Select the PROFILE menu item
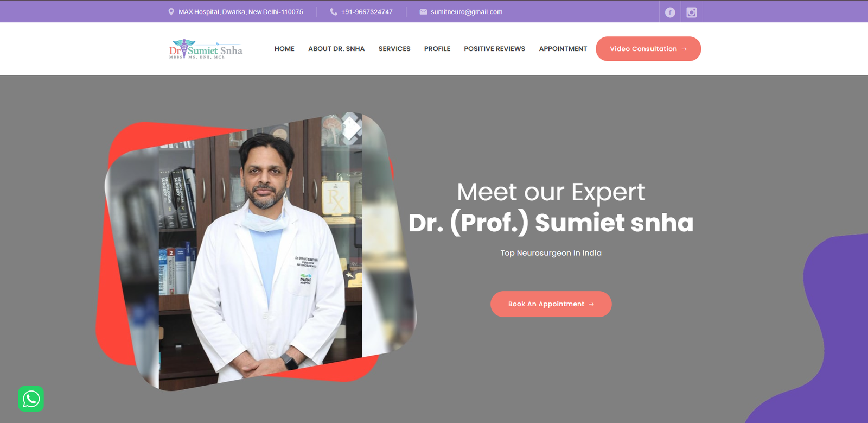This screenshot has width=868, height=423. (437, 49)
